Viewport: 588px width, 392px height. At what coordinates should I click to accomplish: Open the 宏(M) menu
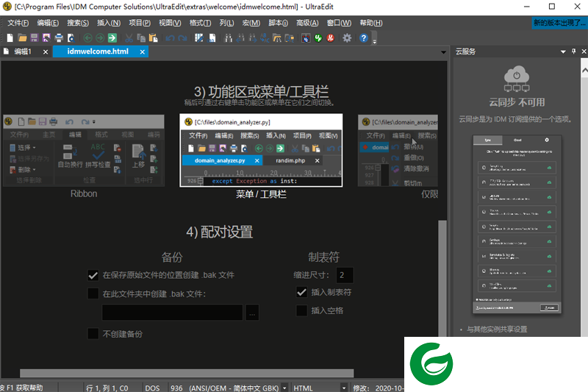coord(251,23)
